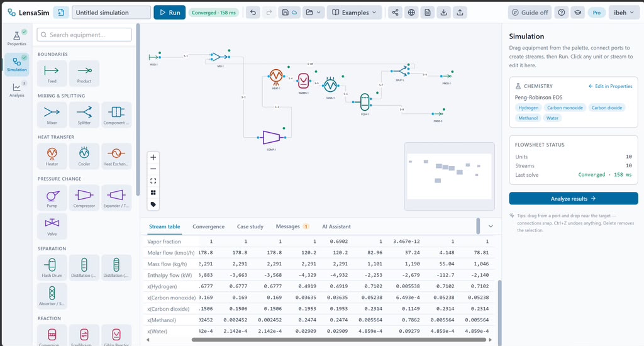Open help question mark icon
Viewport: 644px width, 346px height.
pos(561,13)
